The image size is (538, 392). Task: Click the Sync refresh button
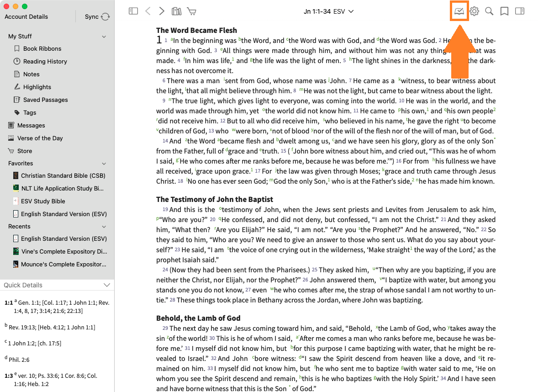click(105, 17)
